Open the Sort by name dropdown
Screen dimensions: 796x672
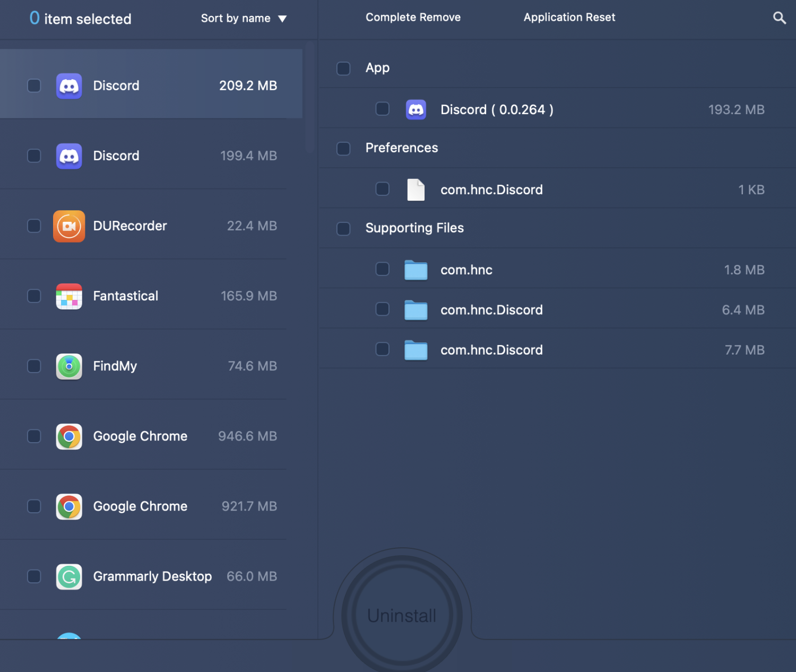click(x=244, y=19)
